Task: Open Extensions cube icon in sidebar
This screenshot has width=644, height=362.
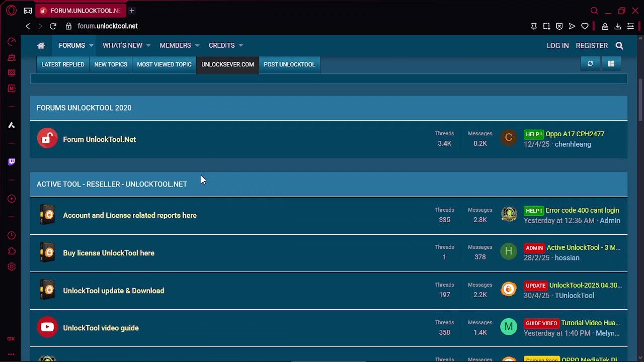Action: point(11,251)
